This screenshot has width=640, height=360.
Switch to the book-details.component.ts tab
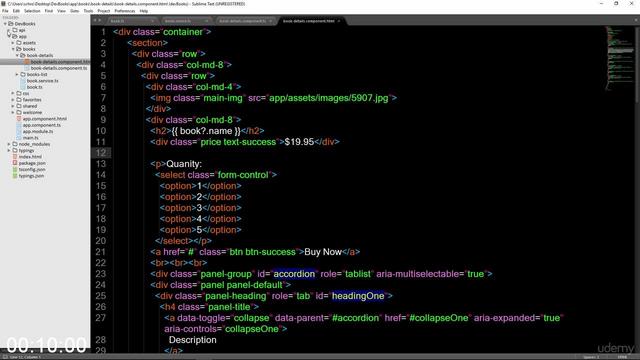[x=244, y=21]
